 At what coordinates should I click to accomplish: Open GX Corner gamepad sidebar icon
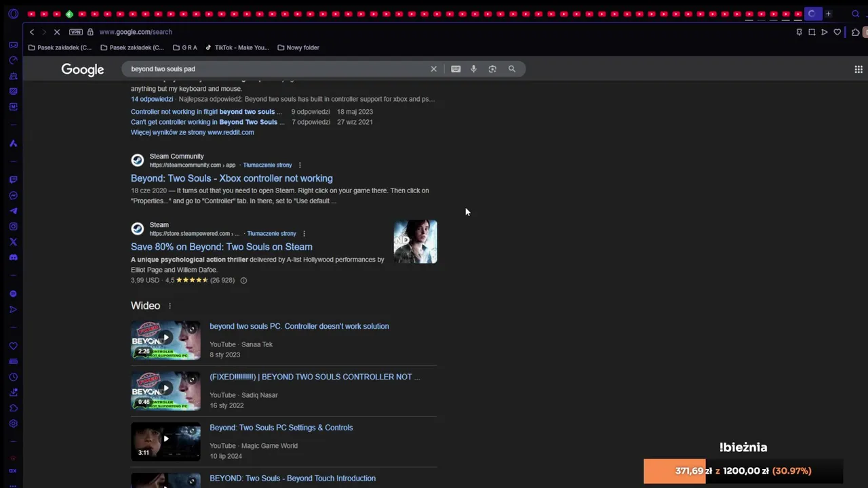(13, 45)
